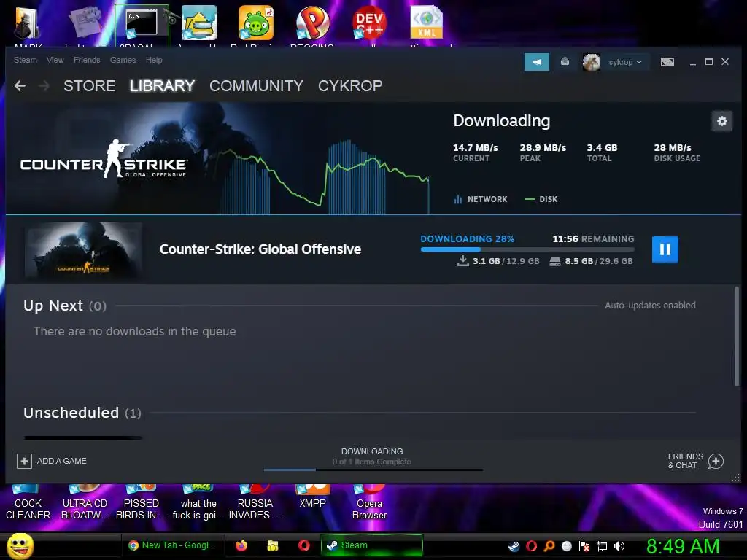Click the Up Next (0) header
The width and height of the screenshot is (747, 560).
[x=65, y=306]
